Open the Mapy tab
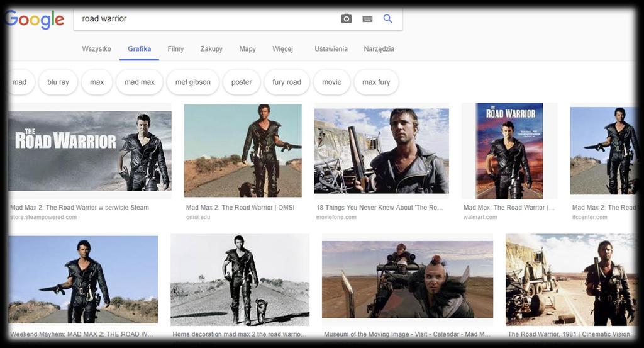This screenshot has width=644, height=348. coord(247,49)
